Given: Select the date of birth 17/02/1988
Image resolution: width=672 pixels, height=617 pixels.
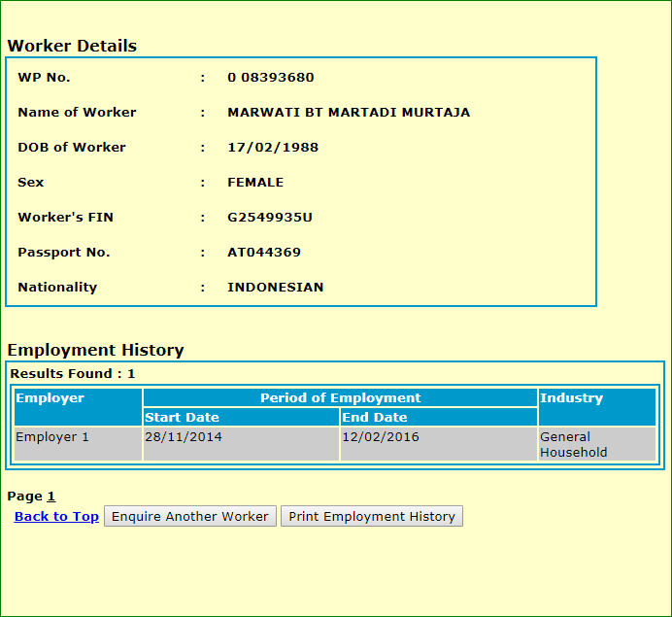Looking at the screenshot, I should 273,148.
